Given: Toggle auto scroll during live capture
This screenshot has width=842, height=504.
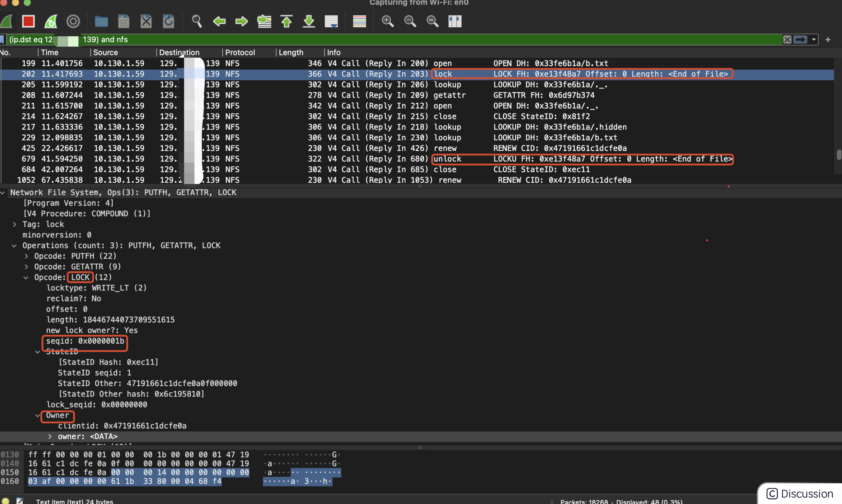Looking at the screenshot, I should [331, 21].
